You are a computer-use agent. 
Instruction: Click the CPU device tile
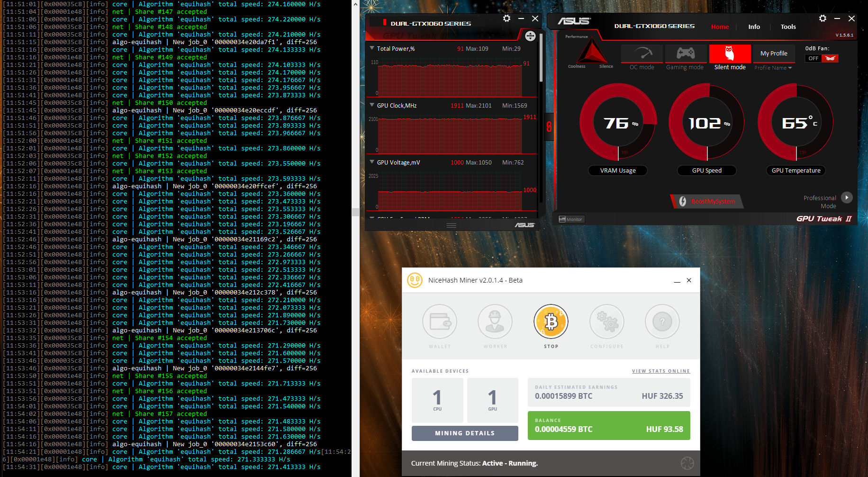(437, 400)
